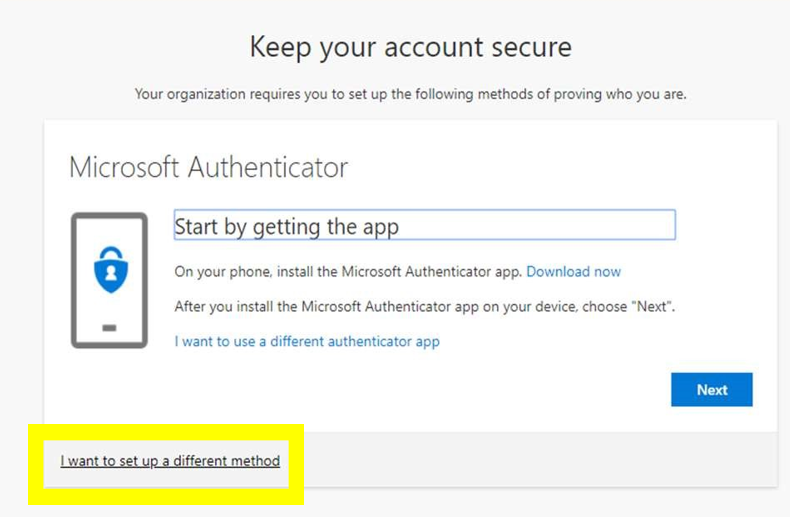Image resolution: width=790 pixels, height=517 pixels.
Task: Click the "On your phone, install" instruction text
Action: tap(348, 272)
